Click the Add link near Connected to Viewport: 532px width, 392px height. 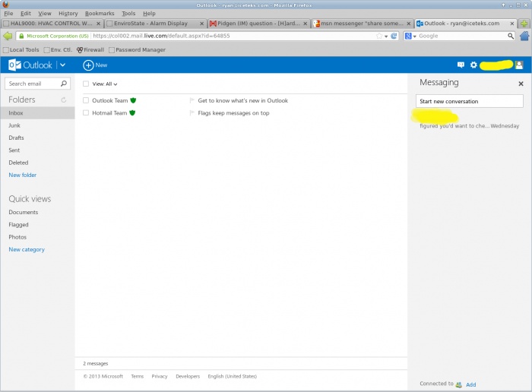[x=470, y=384]
